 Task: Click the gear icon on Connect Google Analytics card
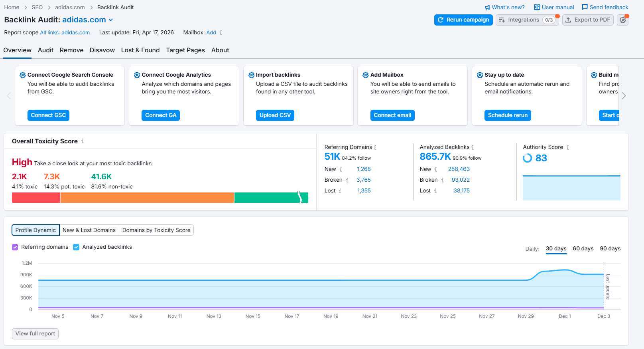(137, 75)
